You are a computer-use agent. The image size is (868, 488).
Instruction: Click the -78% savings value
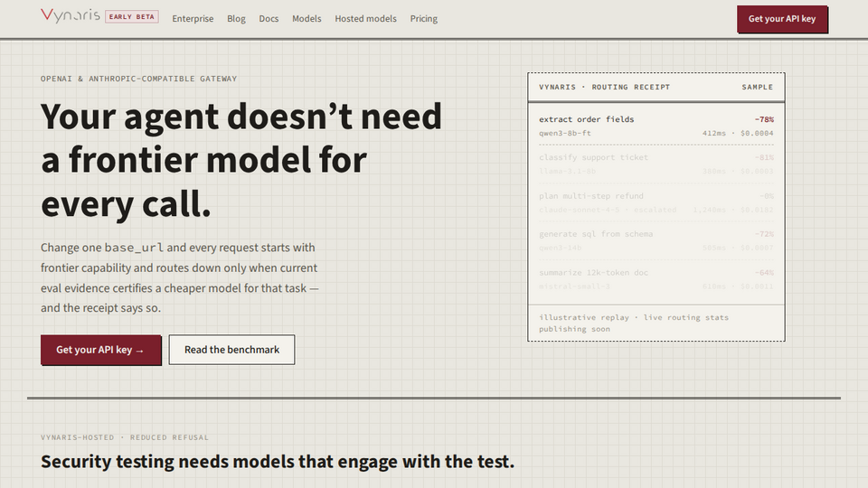pyautogui.click(x=764, y=119)
